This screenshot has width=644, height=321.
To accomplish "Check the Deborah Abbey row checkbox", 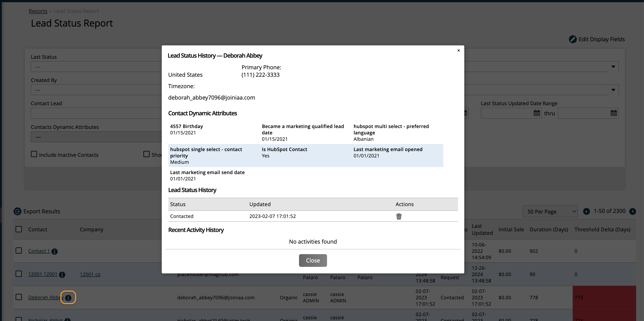I will coord(19,297).
